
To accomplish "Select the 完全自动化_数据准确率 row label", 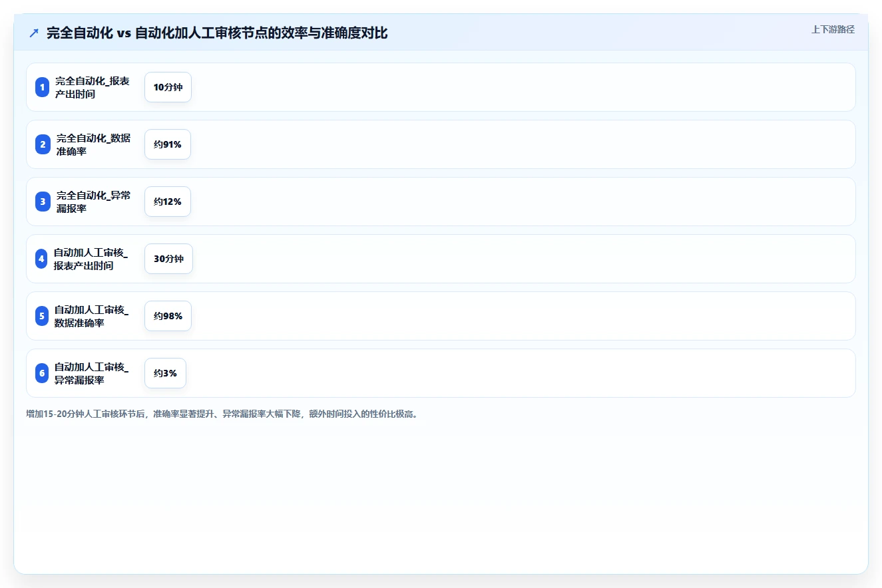I will [x=93, y=144].
